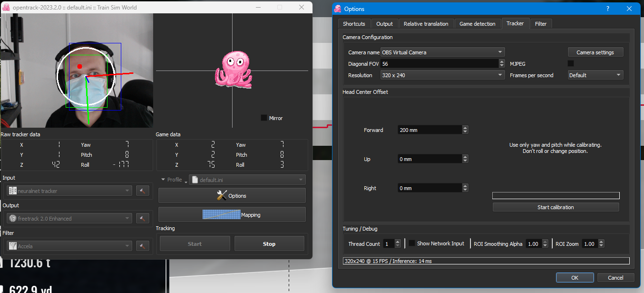
Task: Click the Camera settings button
Action: (x=595, y=52)
